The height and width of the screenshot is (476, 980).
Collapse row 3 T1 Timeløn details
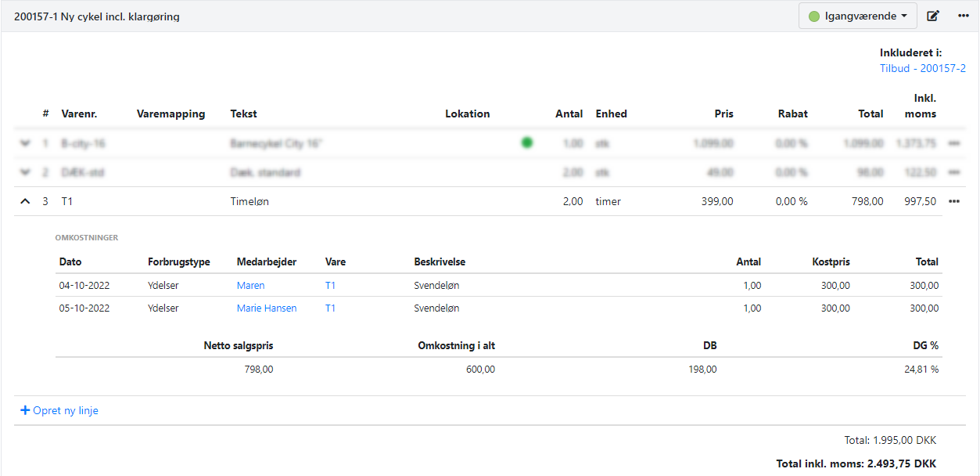point(25,201)
